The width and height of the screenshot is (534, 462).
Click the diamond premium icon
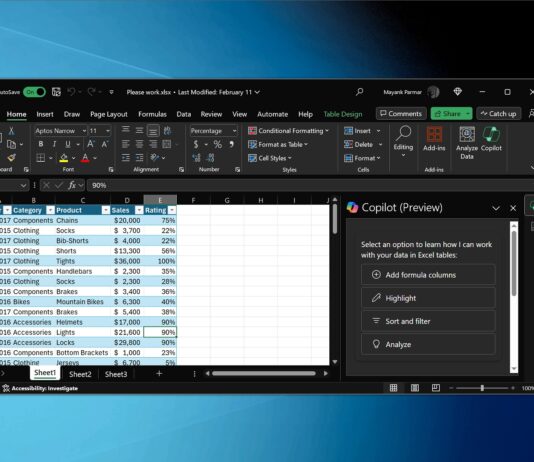[x=457, y=92]
